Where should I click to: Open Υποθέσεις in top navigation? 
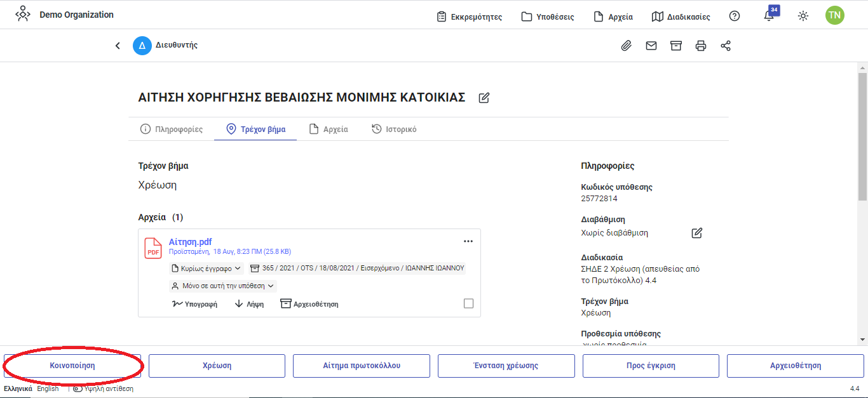548,17
